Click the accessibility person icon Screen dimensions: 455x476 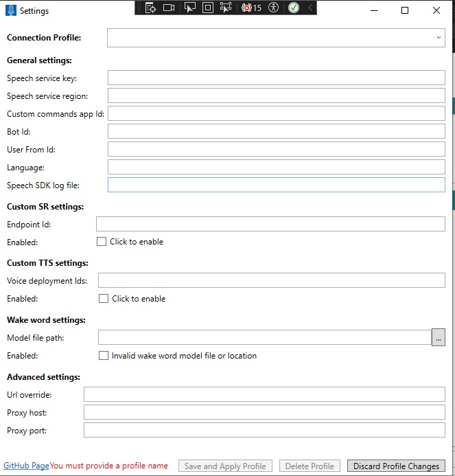[x=274, y=8]
